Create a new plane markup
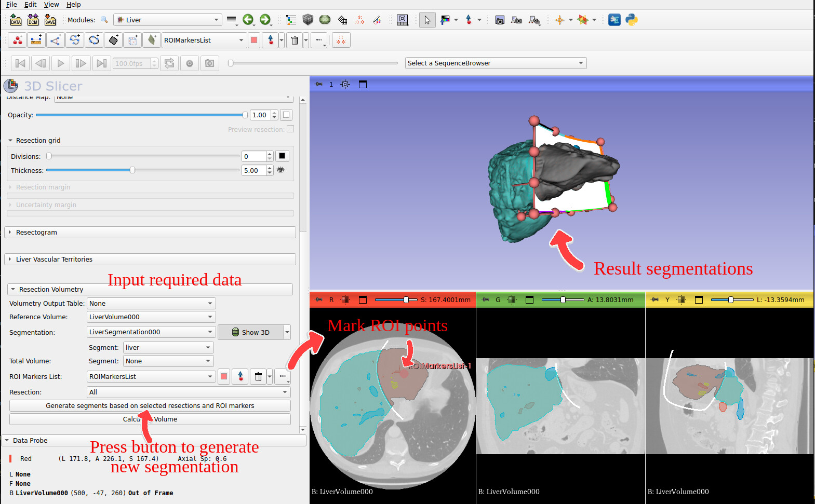815x504 pixels. click(113, 40)
